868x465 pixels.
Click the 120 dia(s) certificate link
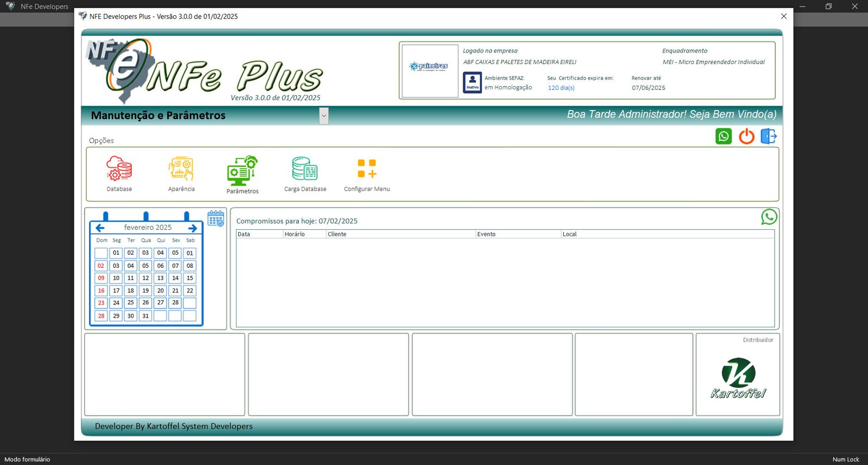pyautogui.click(x=561, y=88)
